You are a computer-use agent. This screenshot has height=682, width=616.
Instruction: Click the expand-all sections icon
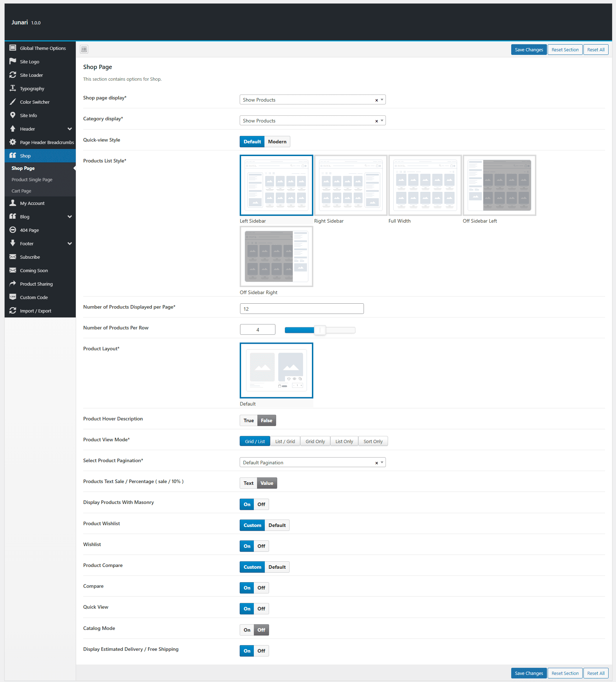pyautogui.click(x=84, y=49)
